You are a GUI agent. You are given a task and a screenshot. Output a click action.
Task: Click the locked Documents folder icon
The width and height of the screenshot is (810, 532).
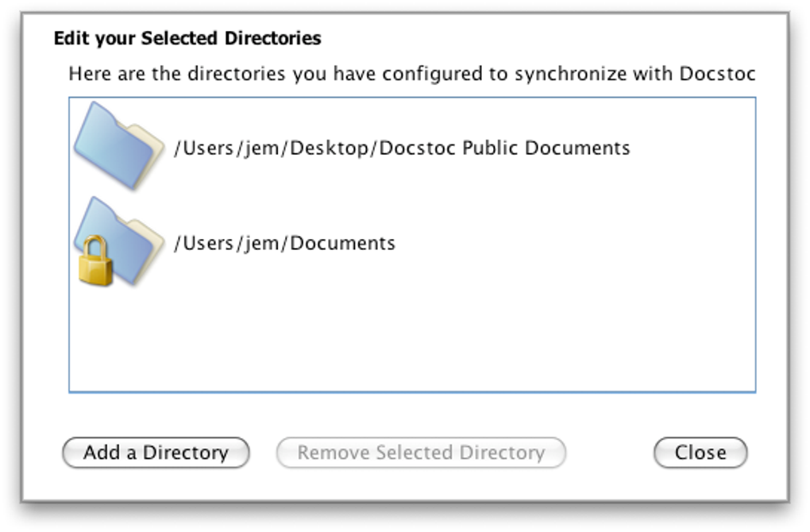119,241
